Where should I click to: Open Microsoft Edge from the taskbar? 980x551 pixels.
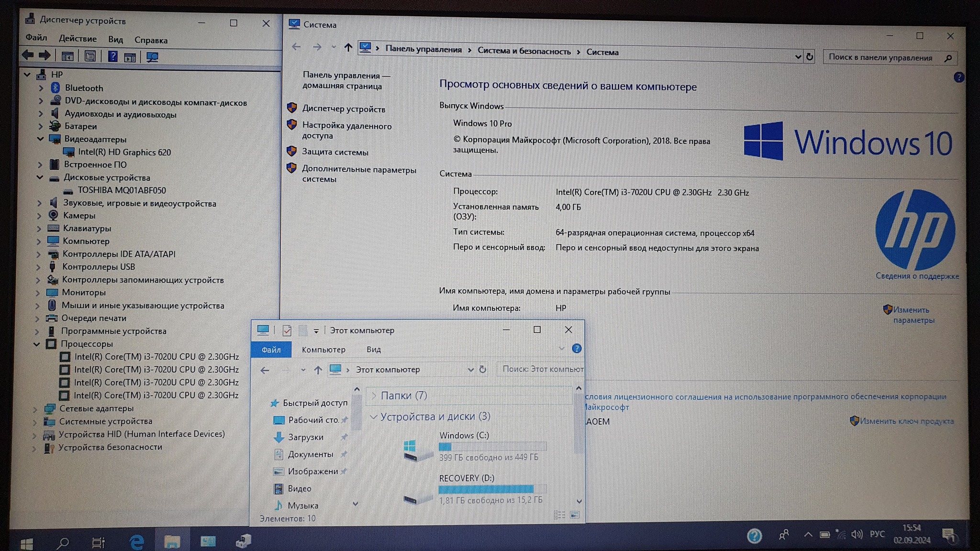137,541
